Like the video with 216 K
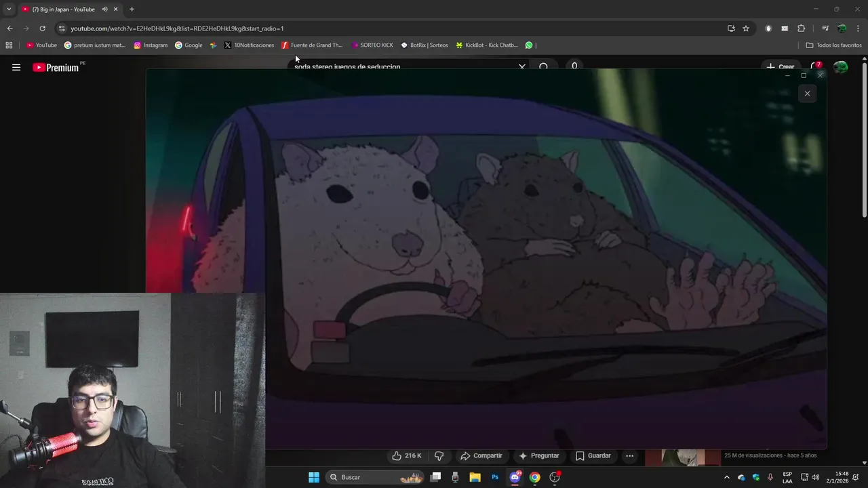This screenshot has height=488, width=868. pyautogui.click(x=406, y=455)
